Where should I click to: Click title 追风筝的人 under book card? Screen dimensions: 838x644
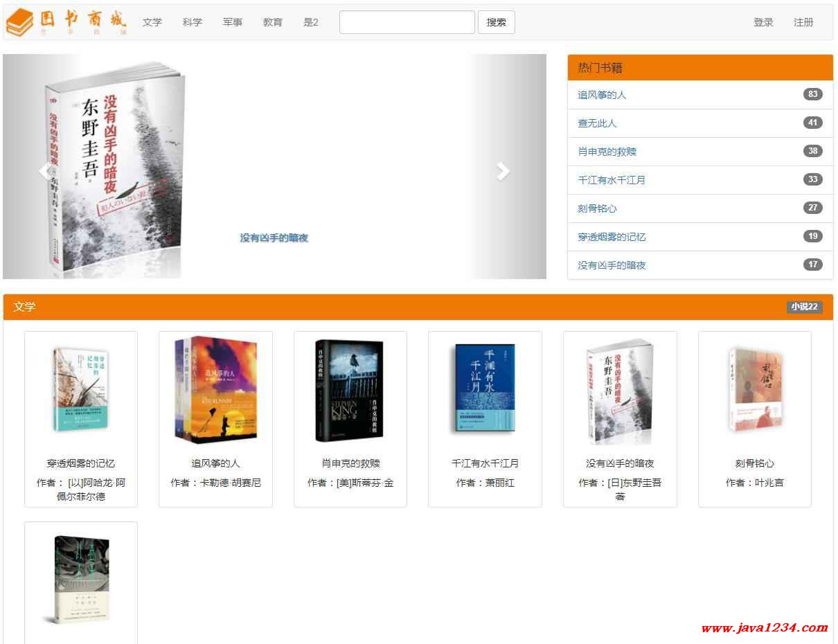[x=215, y=463]
